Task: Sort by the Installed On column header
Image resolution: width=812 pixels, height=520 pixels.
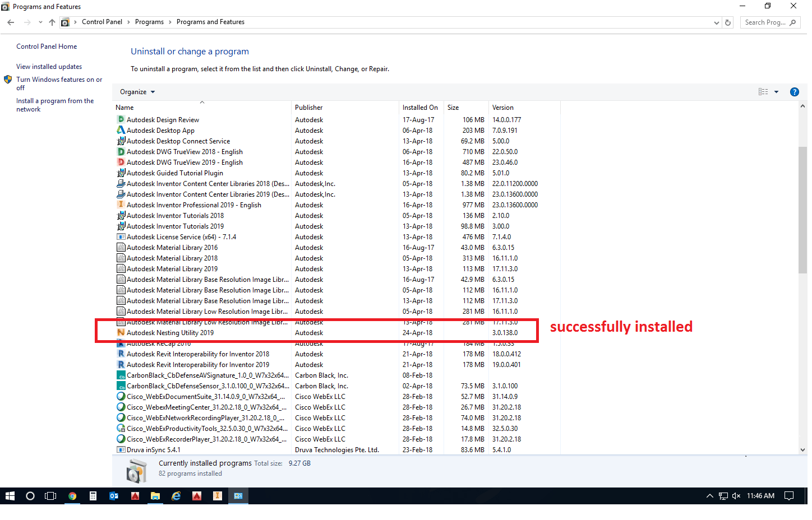Action: click(x=421, y=107)
